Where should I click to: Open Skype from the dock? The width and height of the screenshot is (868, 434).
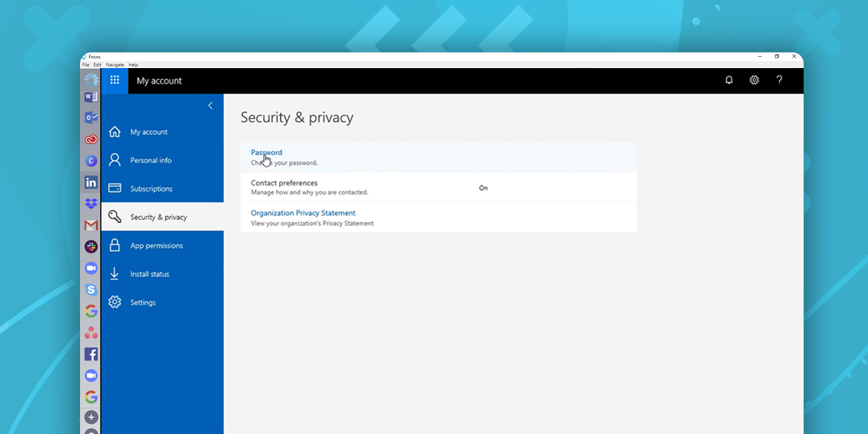91,290
